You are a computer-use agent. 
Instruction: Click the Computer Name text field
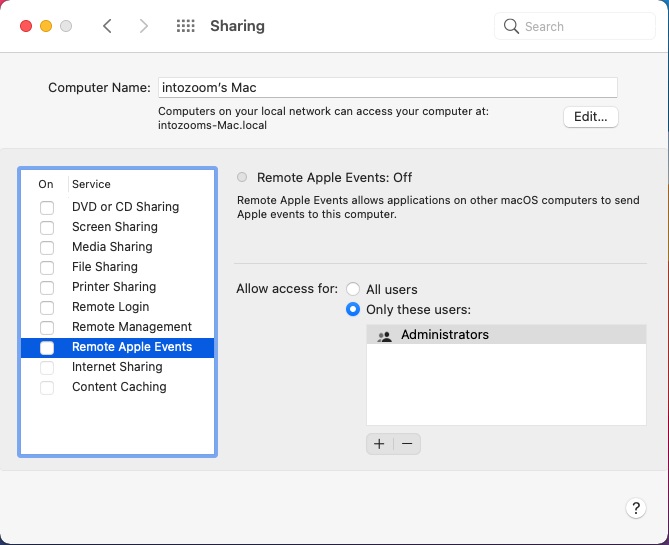click(388, 87)
